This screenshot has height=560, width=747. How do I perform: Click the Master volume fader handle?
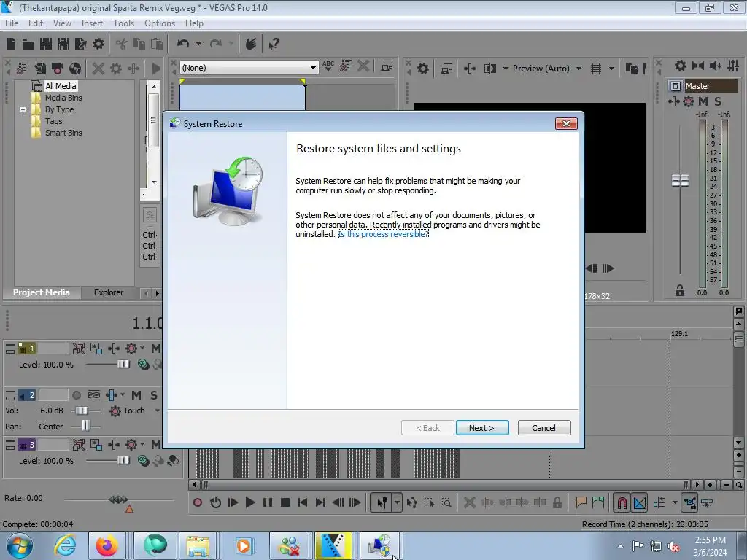(680, 181)
